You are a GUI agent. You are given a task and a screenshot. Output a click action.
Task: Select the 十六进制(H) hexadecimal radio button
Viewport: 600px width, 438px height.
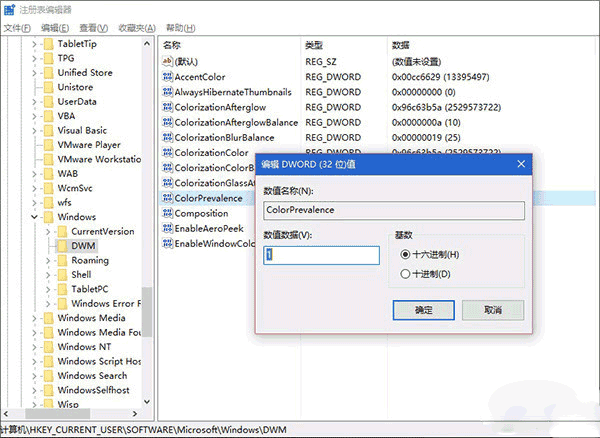pyautogui.click(x=405, y=254)
